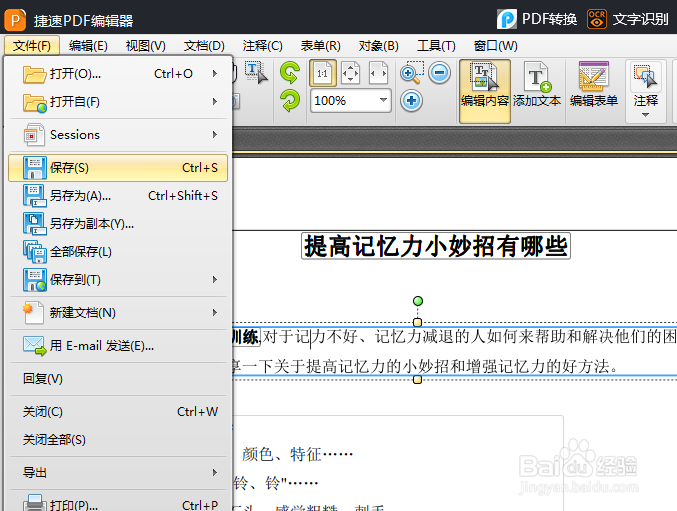Activate the marquee zoom magnifier tool
The image size is (677, 511).
pos(411,73)
